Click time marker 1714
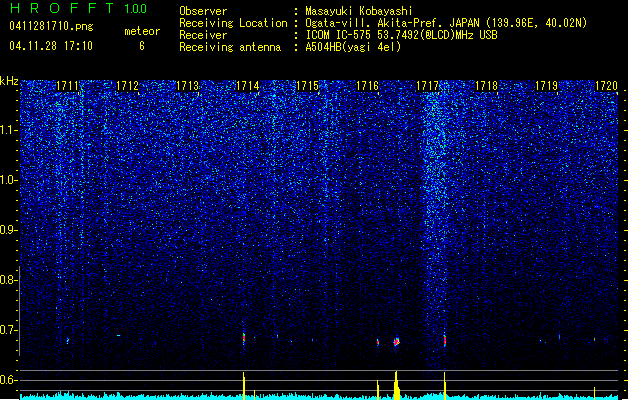 click(x=248, y=86)
